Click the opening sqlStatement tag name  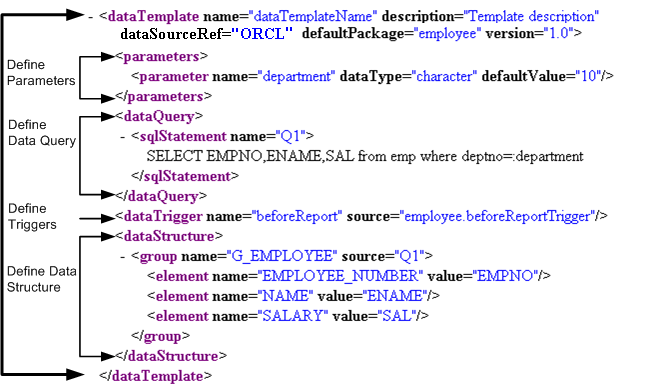point(183,136)
